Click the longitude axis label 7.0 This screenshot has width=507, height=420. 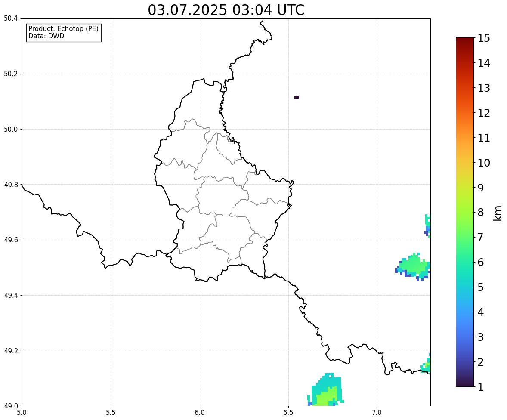[x=377, y=413]
